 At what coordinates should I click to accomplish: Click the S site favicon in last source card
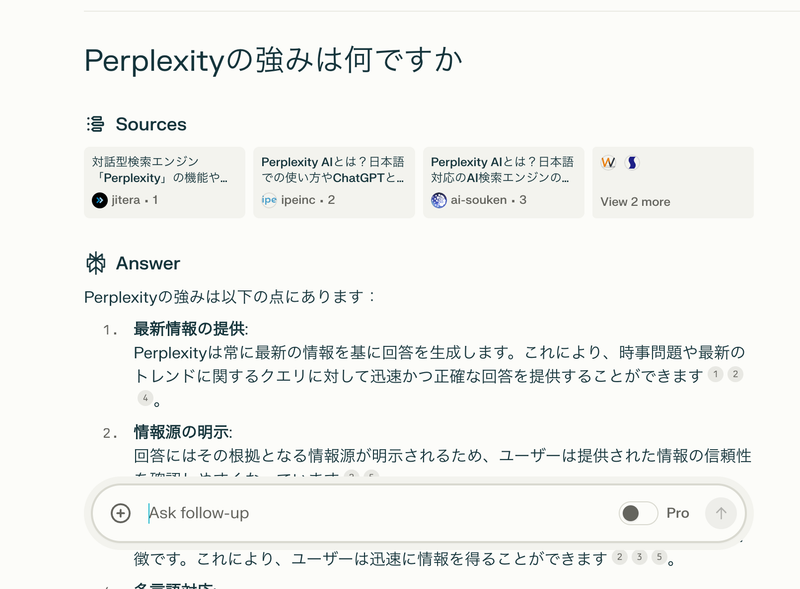click(x=631, y=162)
